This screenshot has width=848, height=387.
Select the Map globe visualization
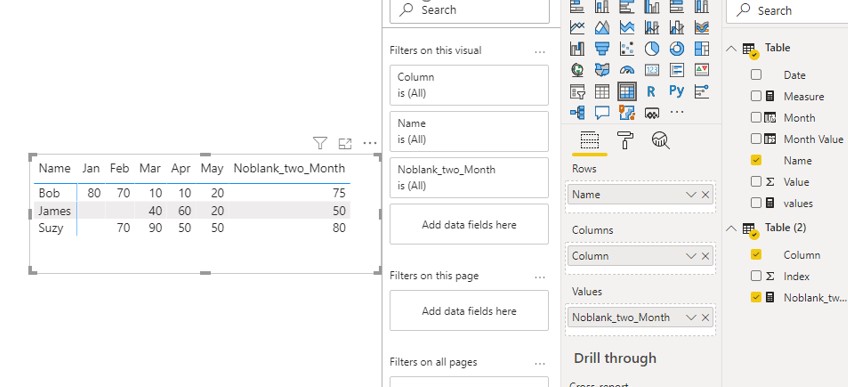[577, 70]
